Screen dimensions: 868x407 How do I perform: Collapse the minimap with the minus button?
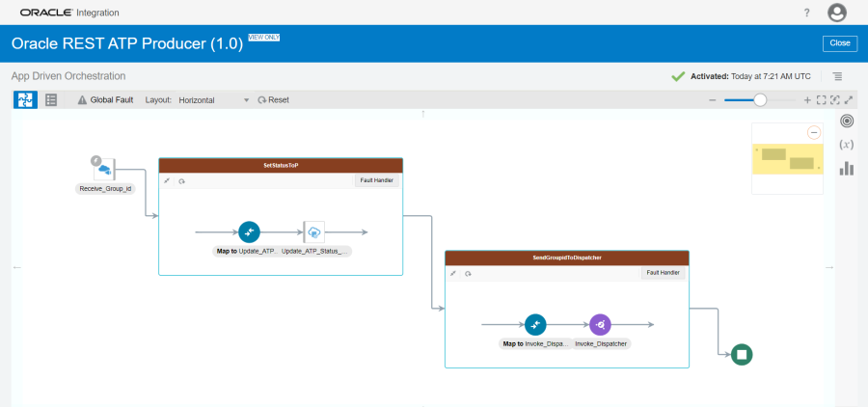[813, 132]
